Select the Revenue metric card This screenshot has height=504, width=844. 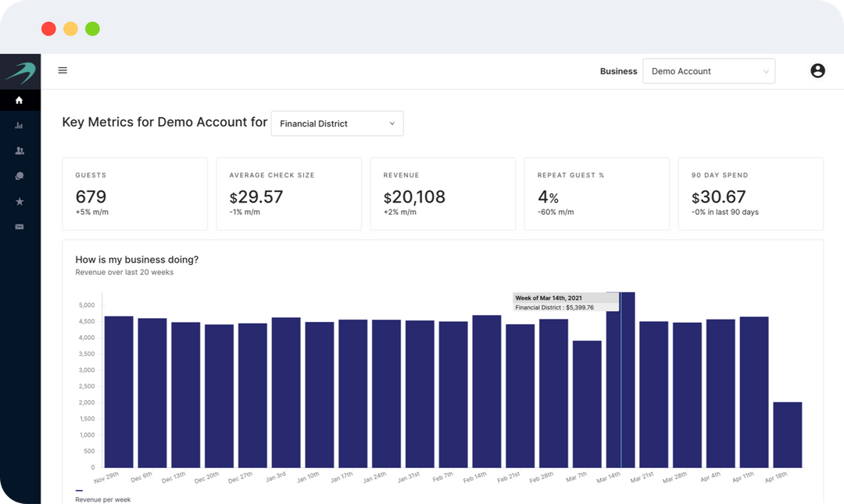pos(442,194)
